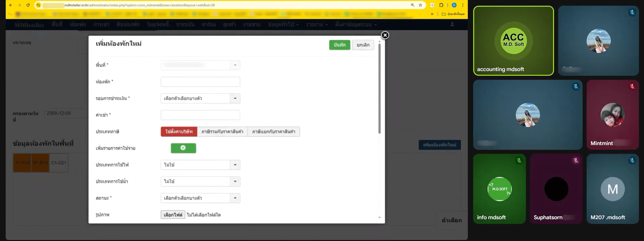The image size is (644, 241).
Task: Click the zoom magnifier icon in address bar
Action: (412, 5)
